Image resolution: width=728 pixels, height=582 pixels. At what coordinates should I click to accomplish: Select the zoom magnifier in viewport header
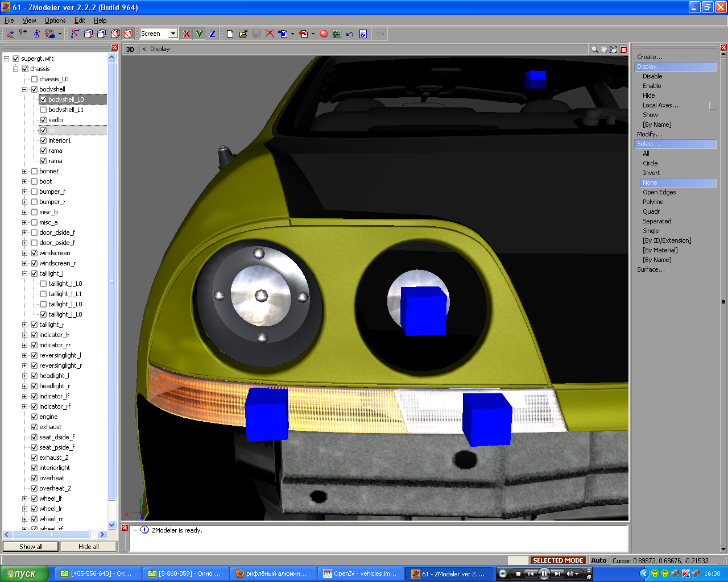point(594,49)
